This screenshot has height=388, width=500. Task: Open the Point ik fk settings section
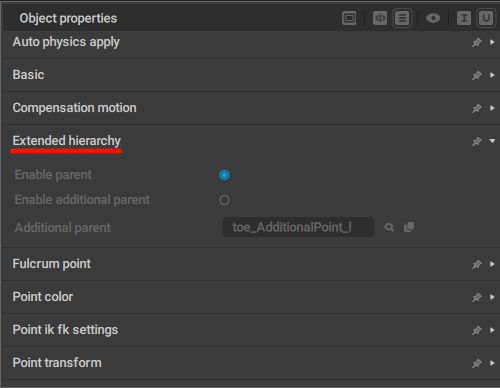[x=250, y=330]
